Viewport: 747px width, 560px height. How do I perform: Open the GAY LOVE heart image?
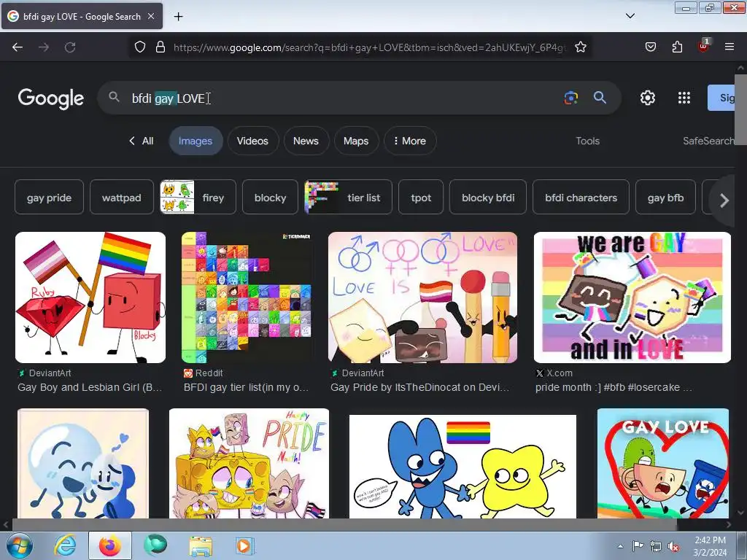click(662, 463)
